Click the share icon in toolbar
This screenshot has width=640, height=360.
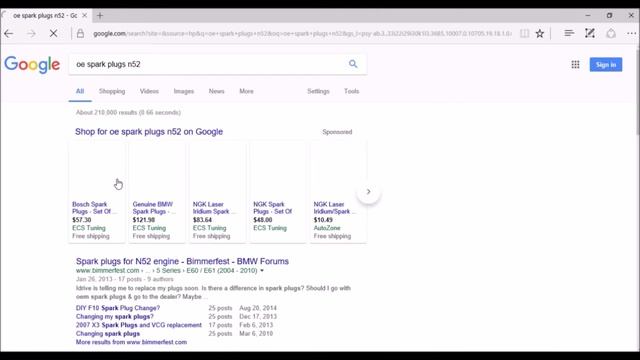tap(611, 33)
